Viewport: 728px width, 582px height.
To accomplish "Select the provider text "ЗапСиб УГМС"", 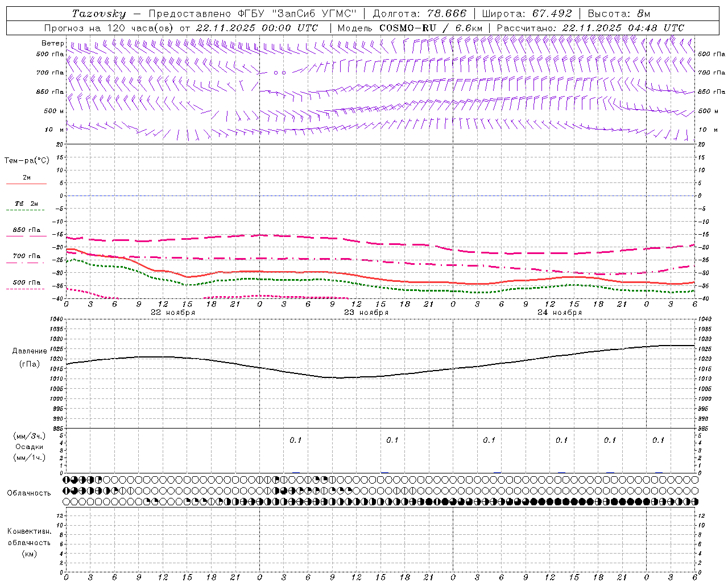I will point(315,14).
